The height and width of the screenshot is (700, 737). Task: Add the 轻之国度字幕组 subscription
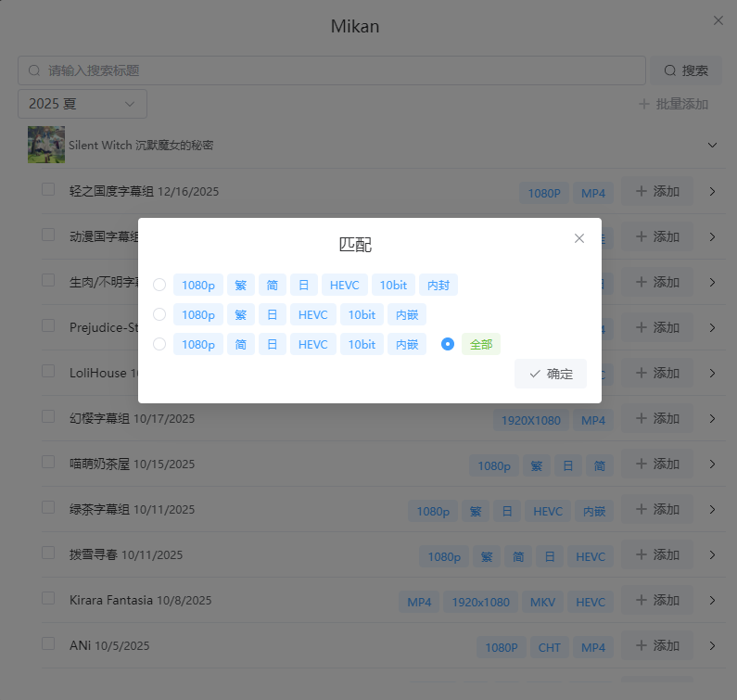point(657,191)
